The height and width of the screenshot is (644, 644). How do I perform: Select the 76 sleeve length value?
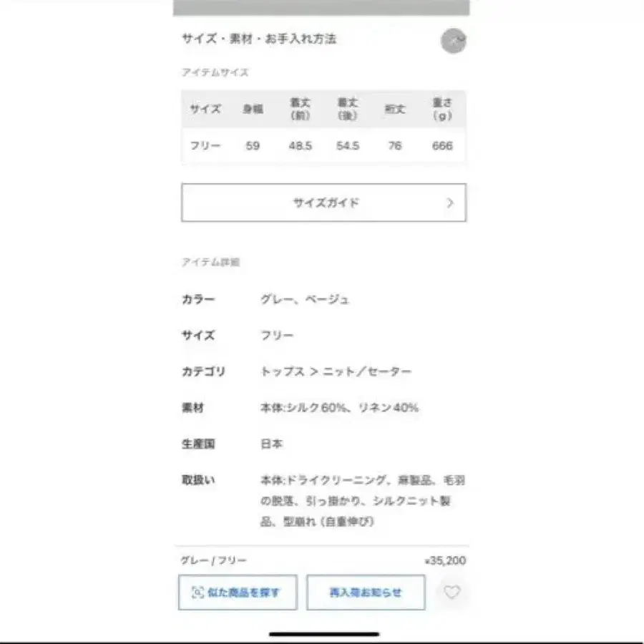point(395,146)
